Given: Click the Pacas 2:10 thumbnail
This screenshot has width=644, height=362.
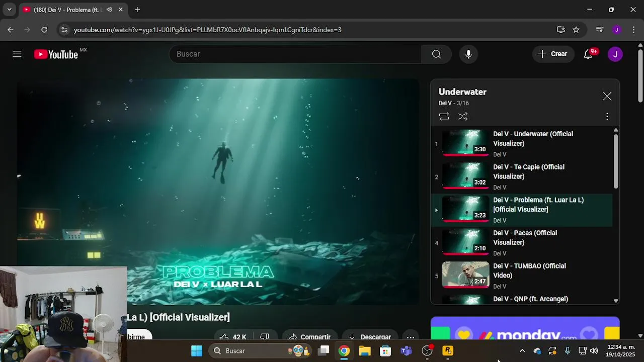Looking at the screenshot, I should point(465,242).
